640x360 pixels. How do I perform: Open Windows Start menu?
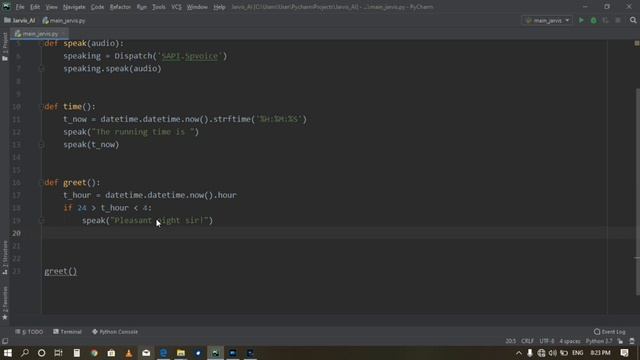(8, 353)
